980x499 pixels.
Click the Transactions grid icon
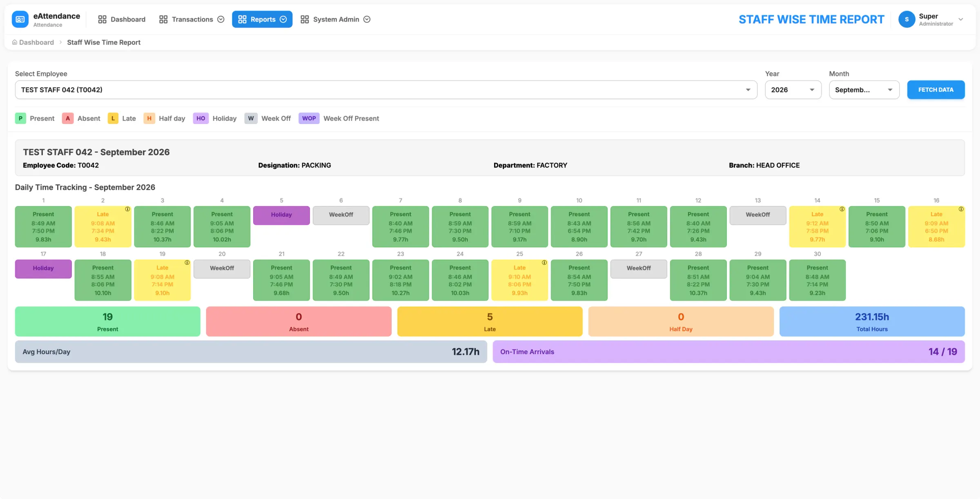tap(163, 19)
